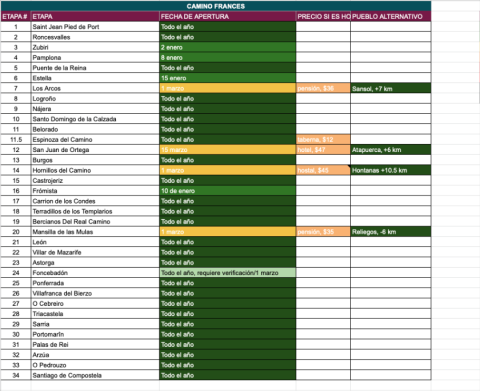480x391 pixels.
Task: Click the 'hostal, $45' cell with note marker
Action: [323, 170]
